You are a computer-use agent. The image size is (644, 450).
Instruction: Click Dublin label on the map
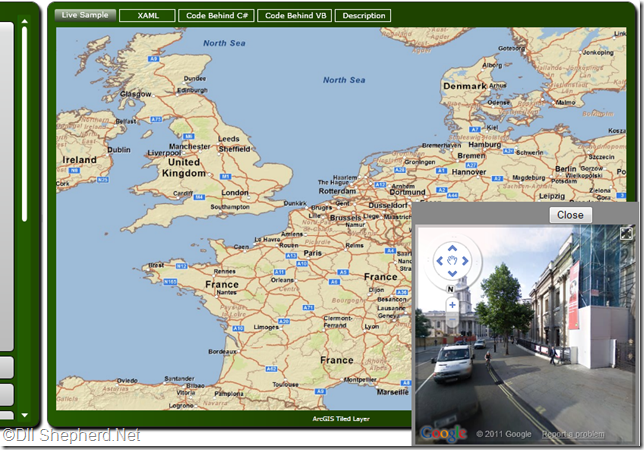(119, 150)
